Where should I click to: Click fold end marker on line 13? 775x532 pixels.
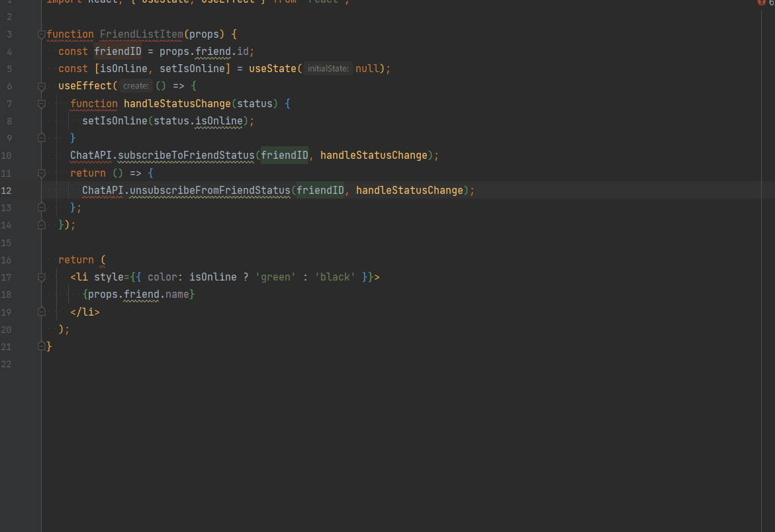42,207
